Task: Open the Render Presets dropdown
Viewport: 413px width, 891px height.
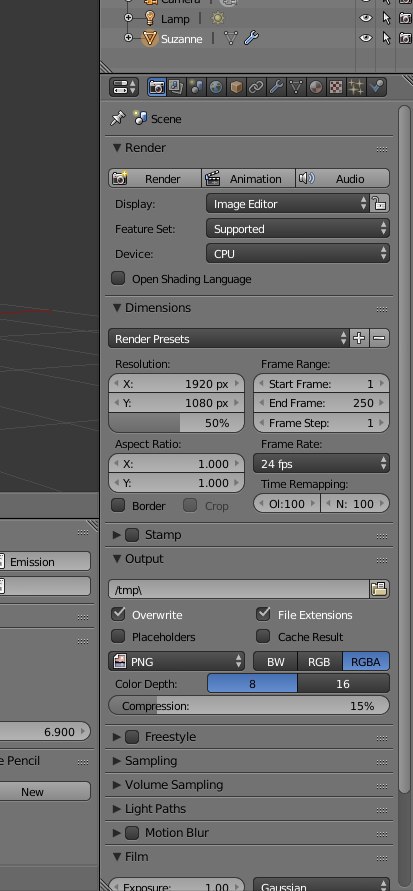Action: click(228, 338)
